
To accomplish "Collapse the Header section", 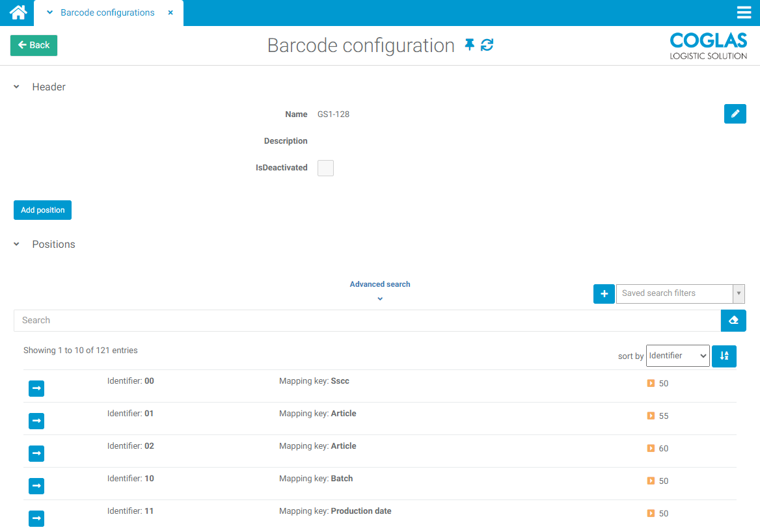I will (x=16, y=86).
